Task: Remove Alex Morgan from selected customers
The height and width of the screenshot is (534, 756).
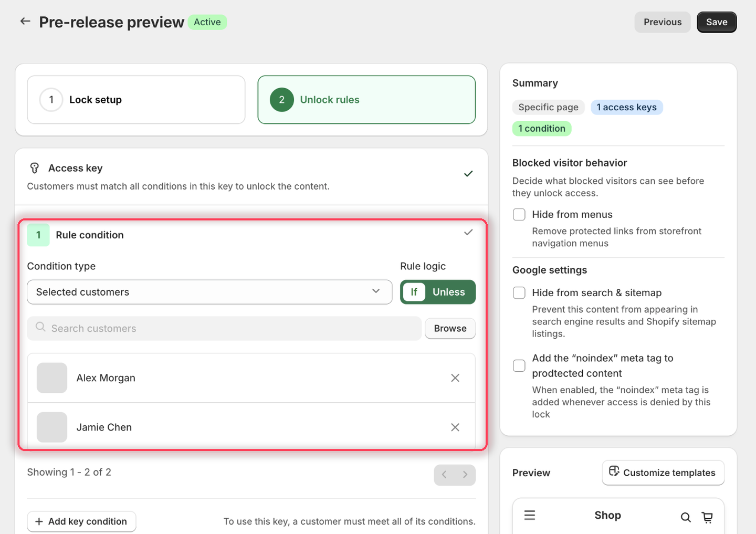Action: (455, 378)
